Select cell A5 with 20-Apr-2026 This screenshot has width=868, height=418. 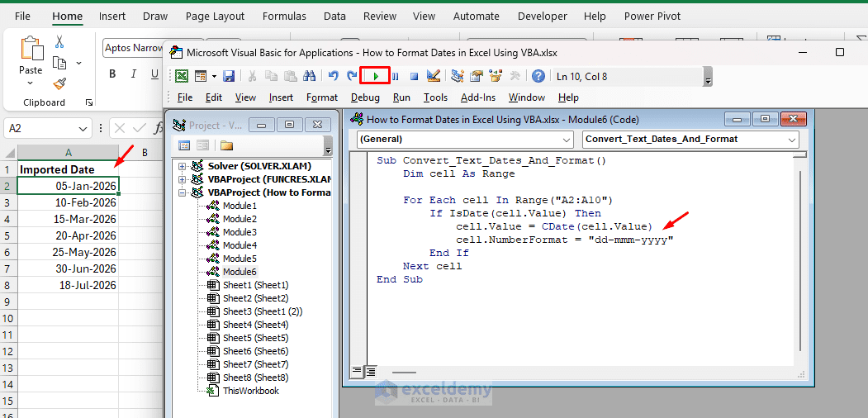(x=68, y=235)
